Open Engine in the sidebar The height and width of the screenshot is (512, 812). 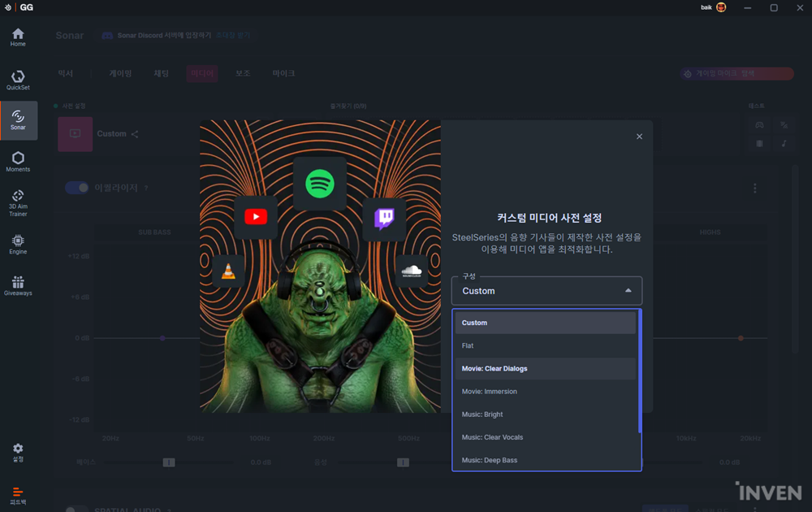tap(18, 245)
